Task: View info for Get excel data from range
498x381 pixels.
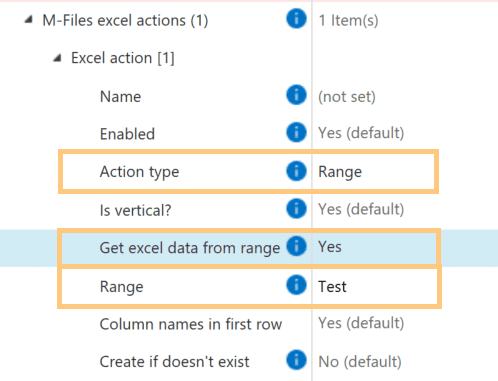Action: 296,246
